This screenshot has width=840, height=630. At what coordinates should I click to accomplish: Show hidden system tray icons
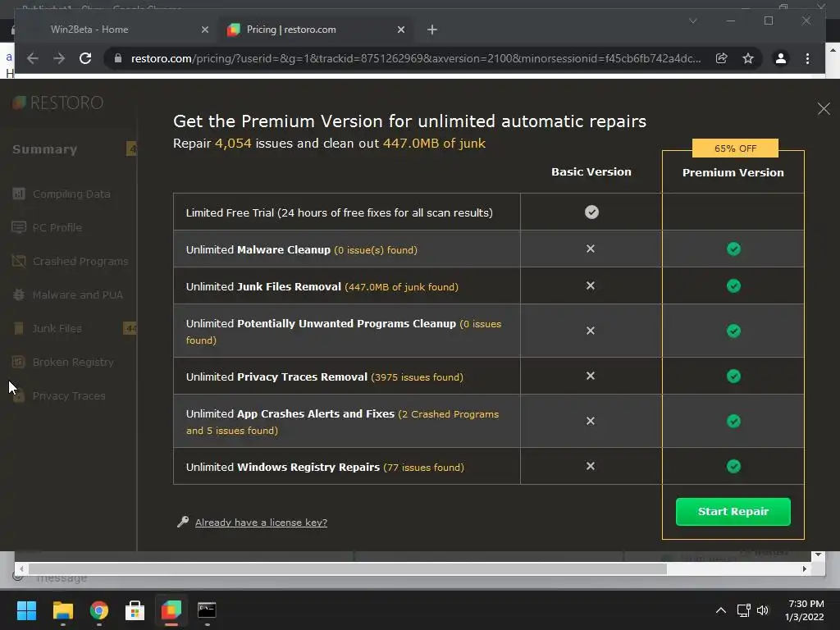pos(721,610)
